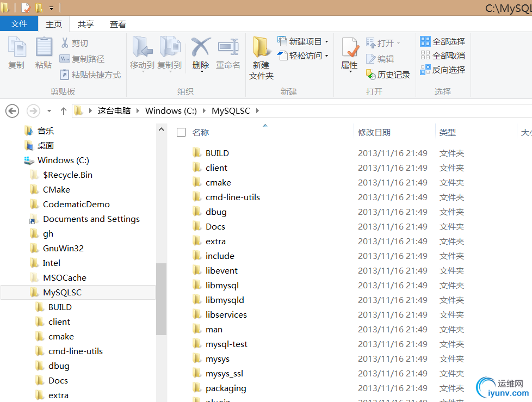The image size is (532, 402).
Task: Click the folder icon beside BUILD in file list
Action: pyautogui.click(x=197, y=153)
